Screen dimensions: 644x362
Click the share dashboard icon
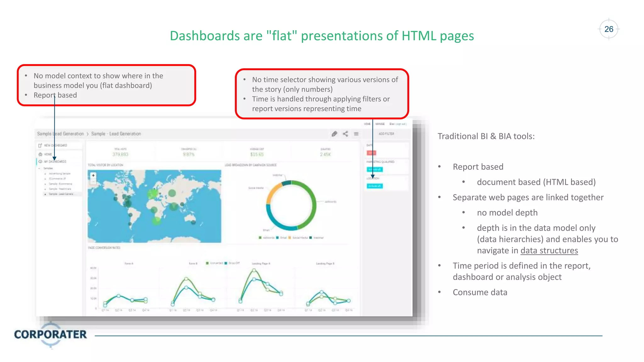[x=345, y=134]
